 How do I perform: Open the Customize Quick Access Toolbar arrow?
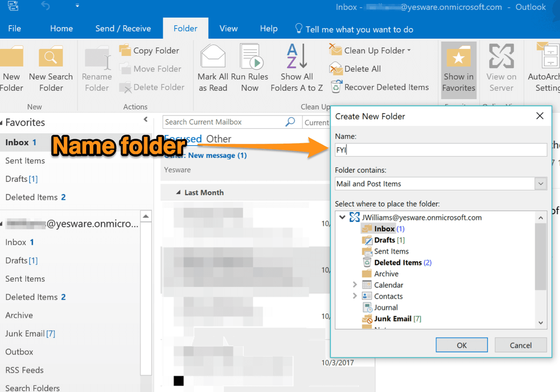(x=77, y=6)
